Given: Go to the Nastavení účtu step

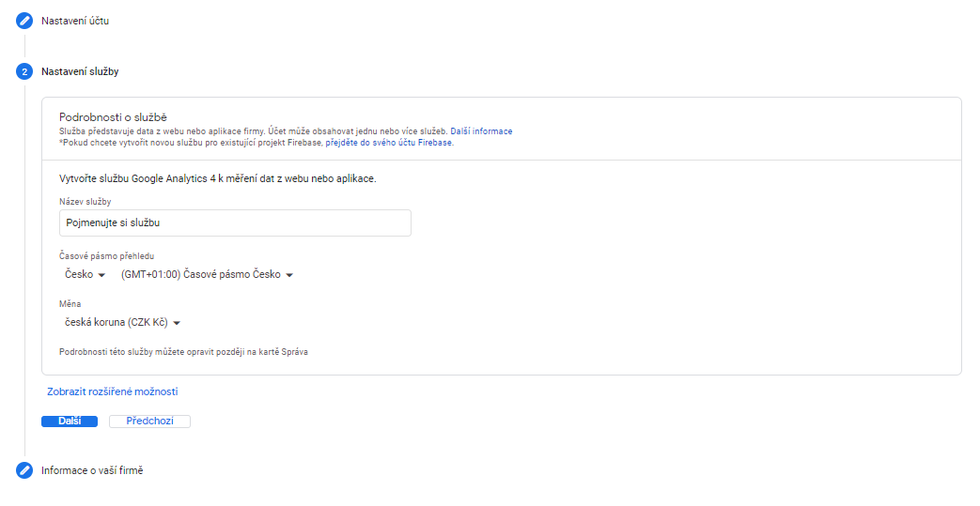Looking at the screenshot, I should tap(75, 21).
